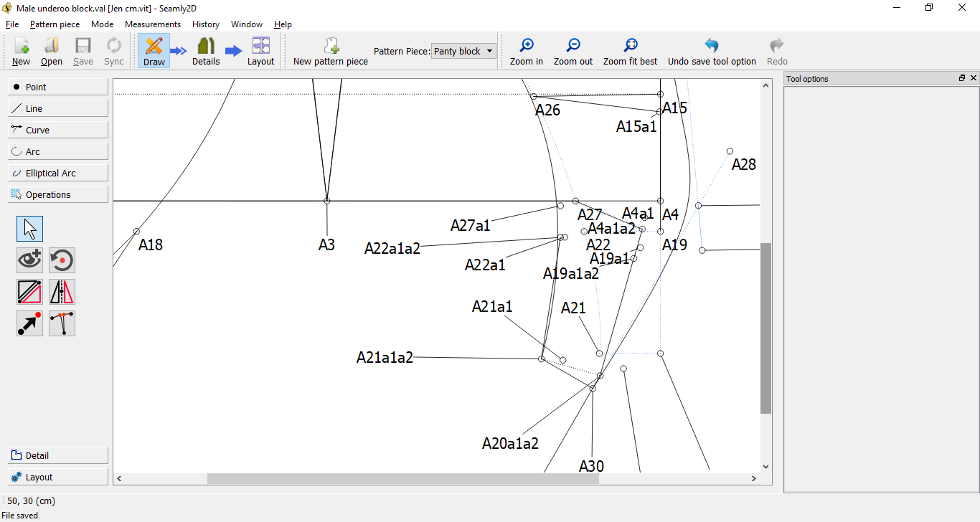This screenshot has width=980, height=522.
Task: Expand the Elliptical Arc tools section
Action: pos(58,173)
